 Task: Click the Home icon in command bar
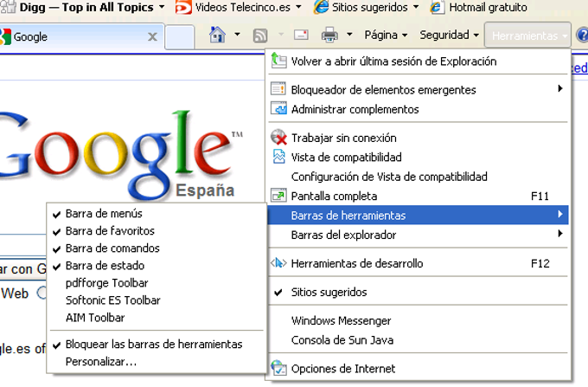217,35
